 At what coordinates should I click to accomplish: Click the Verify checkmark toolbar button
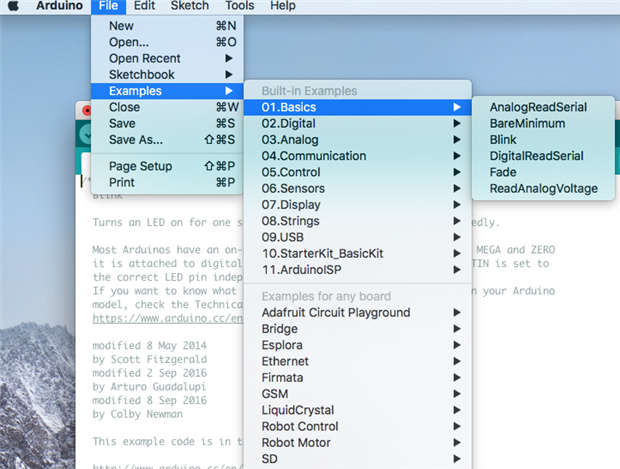point(85,135)
